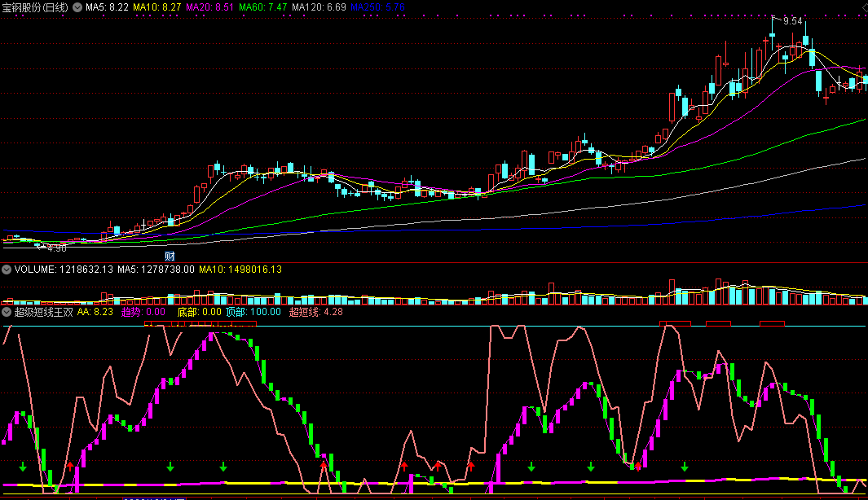Select the 宝钢股份(日线) chart title
The width and height of the screenshot is (868, 500).
(35, 8)
